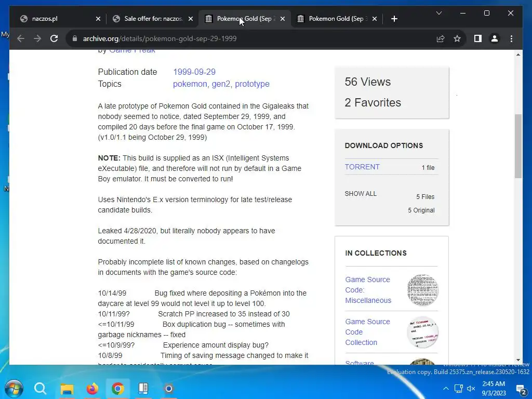Click the scrollbar up arrow
This screenshot has height=399, width=532.
(x=518, y=55)
